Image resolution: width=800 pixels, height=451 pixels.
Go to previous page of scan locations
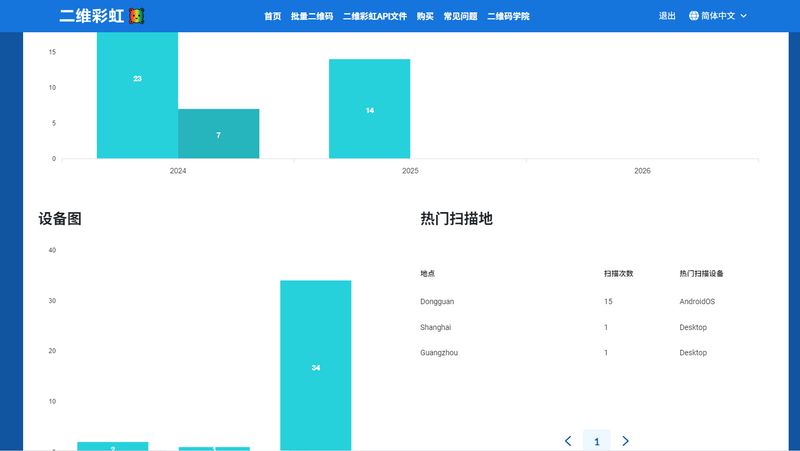coord(568,441)
